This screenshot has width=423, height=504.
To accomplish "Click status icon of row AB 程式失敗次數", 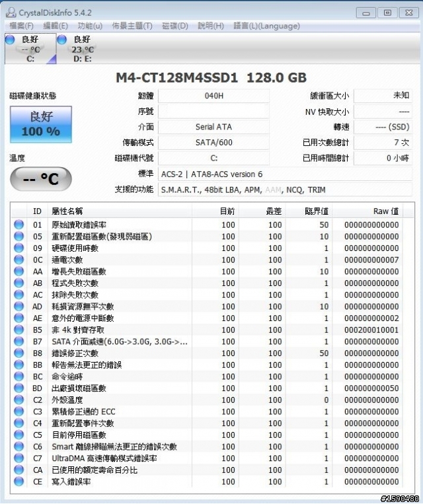I will 19,283.
